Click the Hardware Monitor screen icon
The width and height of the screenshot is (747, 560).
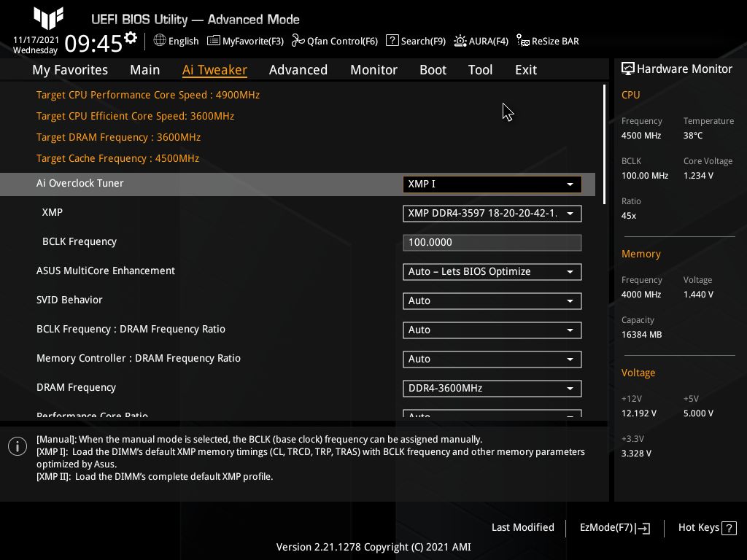pos(628,69)
